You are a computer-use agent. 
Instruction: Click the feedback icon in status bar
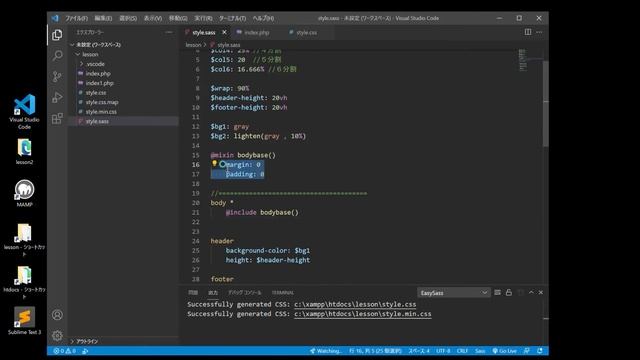(527, 351)
